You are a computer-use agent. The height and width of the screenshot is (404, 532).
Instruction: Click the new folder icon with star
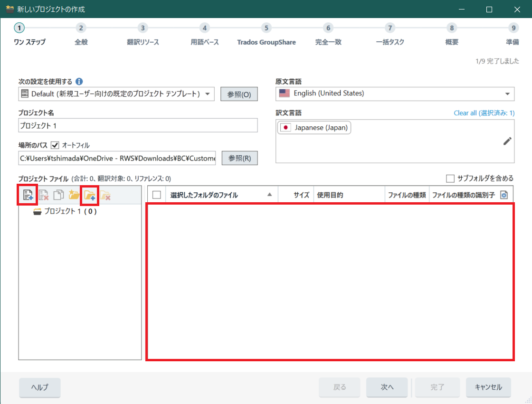(74, 195)
